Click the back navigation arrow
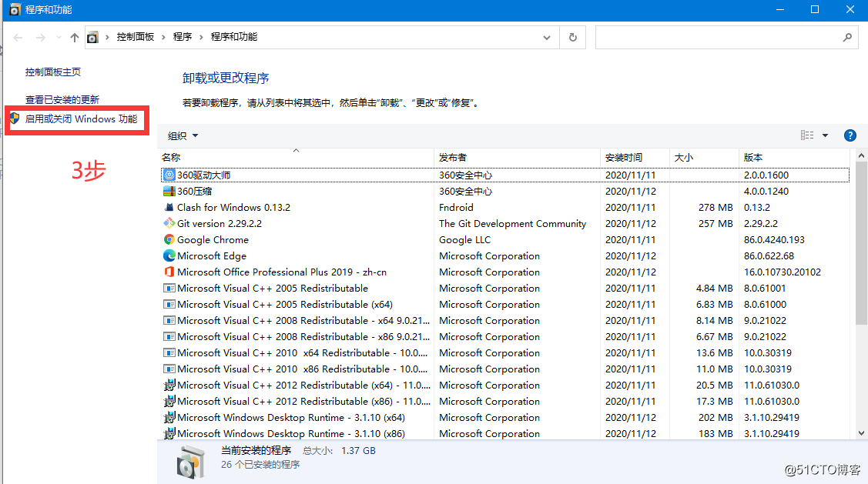Viewport: 868px width, 484px height. [18, 37]
